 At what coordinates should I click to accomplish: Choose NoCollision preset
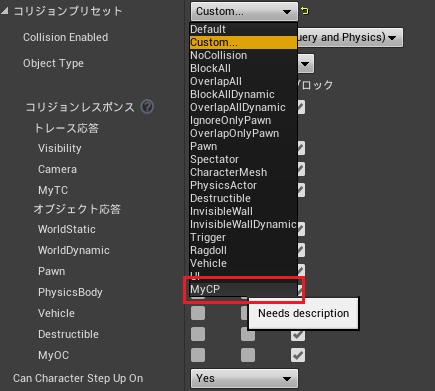click(243, 55)
